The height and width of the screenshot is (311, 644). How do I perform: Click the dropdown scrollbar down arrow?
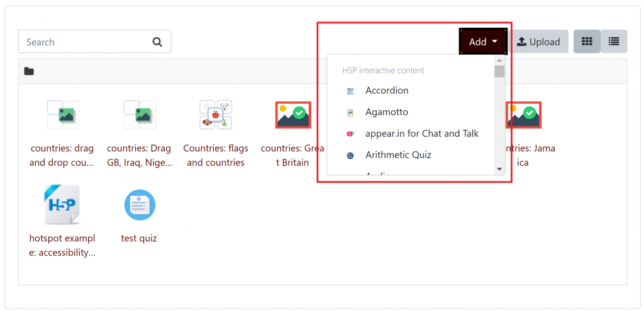[x=499, y=169]
